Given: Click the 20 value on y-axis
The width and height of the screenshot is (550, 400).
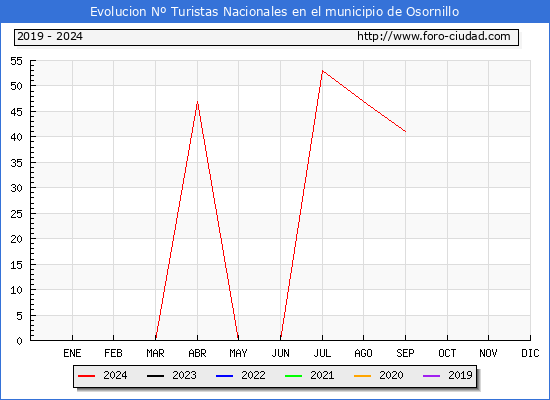Looking at the screenshot, I should 16,239.
